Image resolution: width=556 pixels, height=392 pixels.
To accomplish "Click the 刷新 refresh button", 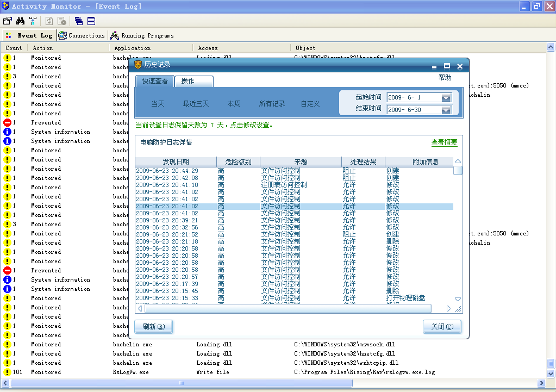I will (153, 327).
